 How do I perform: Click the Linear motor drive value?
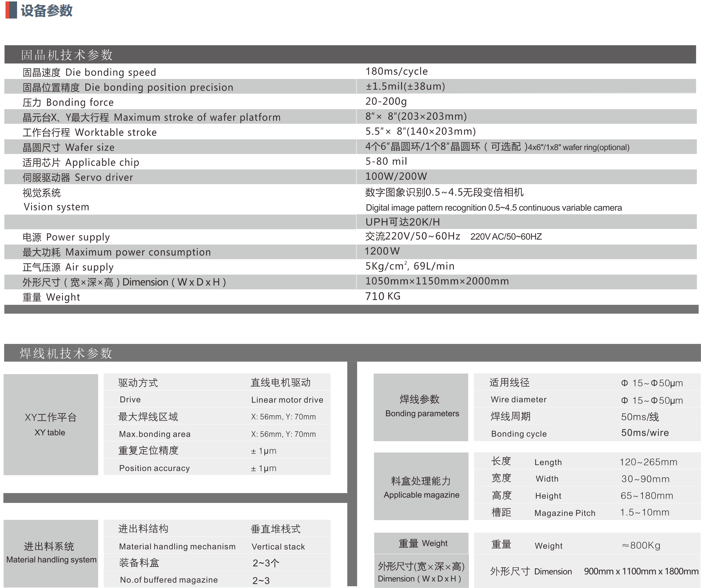(x=287, y=400)
